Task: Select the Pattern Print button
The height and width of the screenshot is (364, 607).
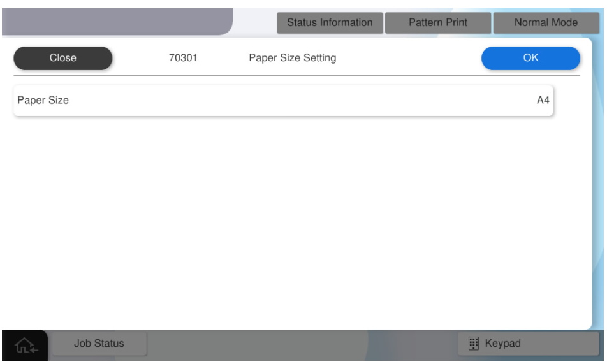Action: pos(437,22)
